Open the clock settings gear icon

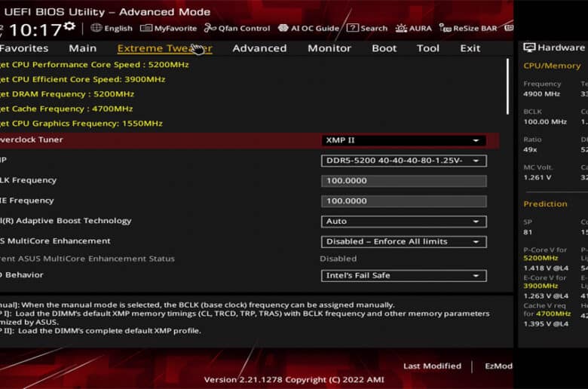[x=69, y=26]
